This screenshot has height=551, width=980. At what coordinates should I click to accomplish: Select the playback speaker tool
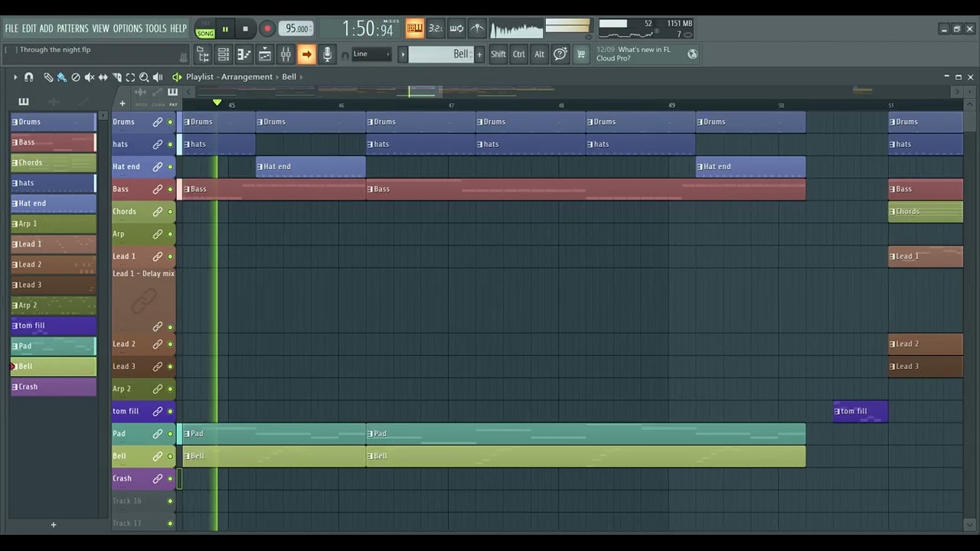158,77
